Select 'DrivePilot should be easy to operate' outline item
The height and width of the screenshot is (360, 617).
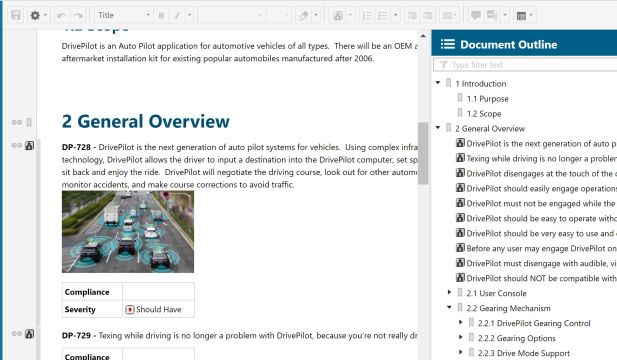click(x=541, y=218)
